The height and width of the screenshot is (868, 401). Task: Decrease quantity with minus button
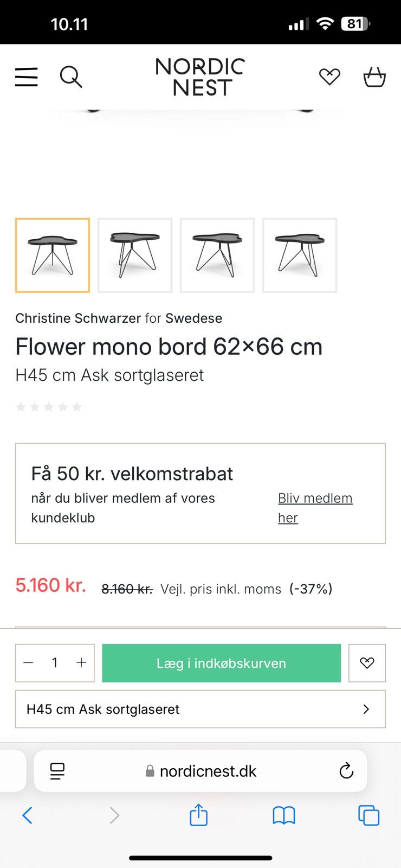[x=29, y=663]
